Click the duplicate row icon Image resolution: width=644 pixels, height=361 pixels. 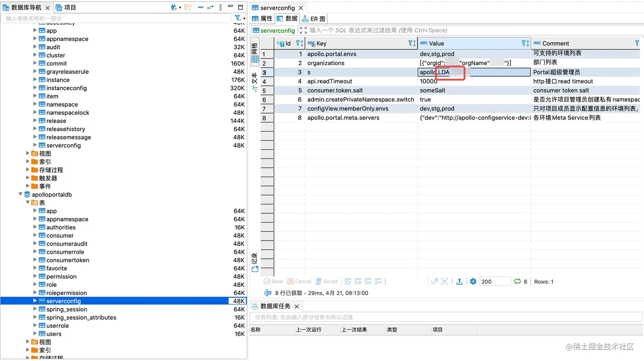368,281
